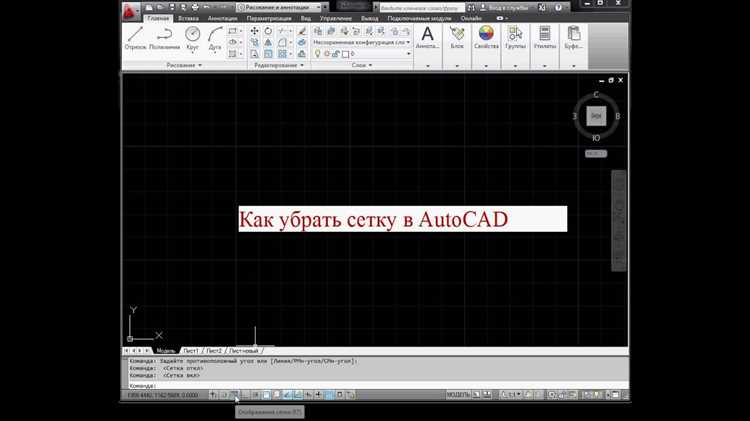
Task: Click the Команда command line input
Action: 378,385
